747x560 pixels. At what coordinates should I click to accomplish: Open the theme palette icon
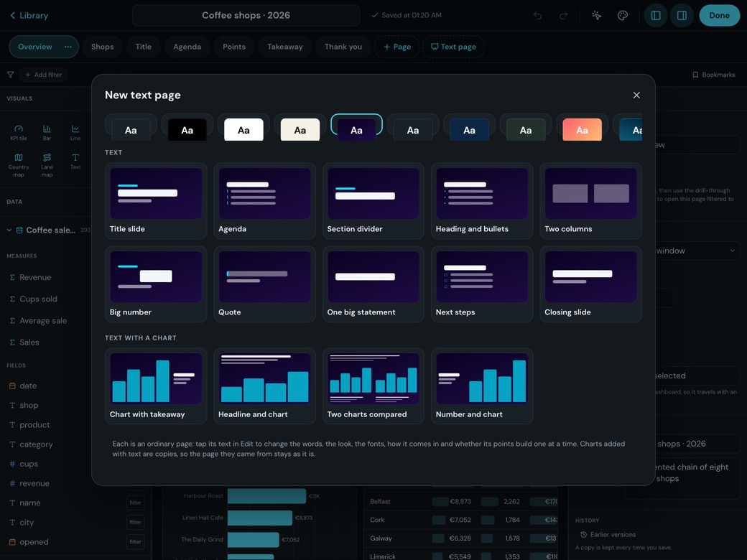tap(622, 16)
